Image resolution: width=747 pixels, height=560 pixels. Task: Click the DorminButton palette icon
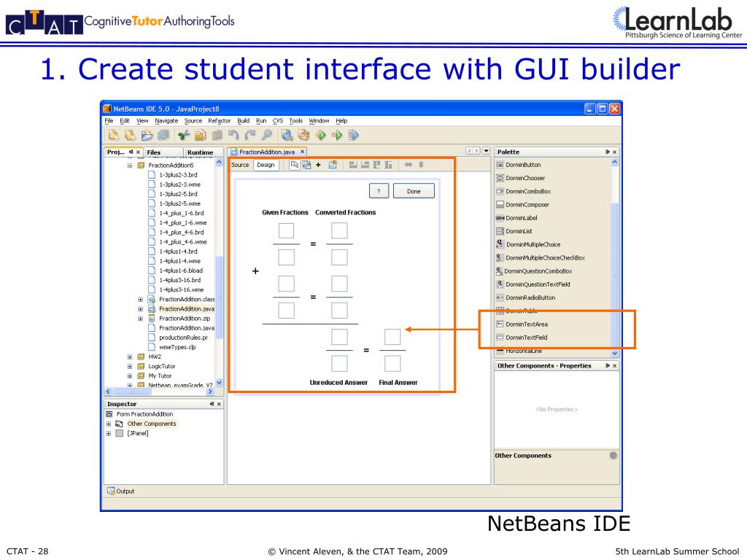500,165
